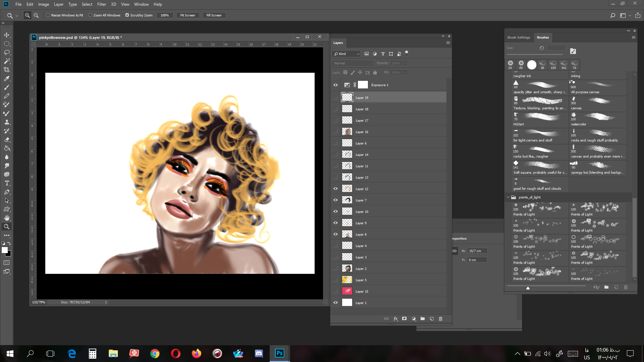Image resolution: width=644 pixels, height=362 pixels.
Task: Enable Resize Windows to Fit checkbox
Action: click(x=48, y=15)
